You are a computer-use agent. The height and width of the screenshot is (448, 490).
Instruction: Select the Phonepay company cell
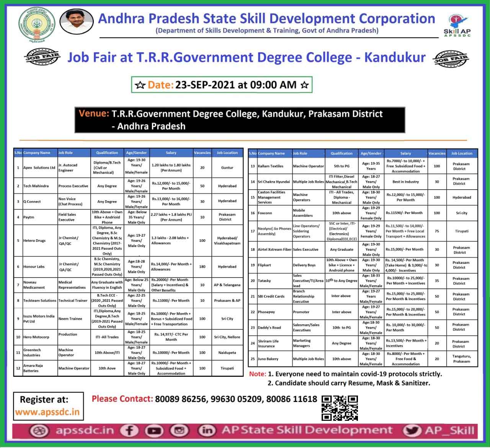click(274, 312)
